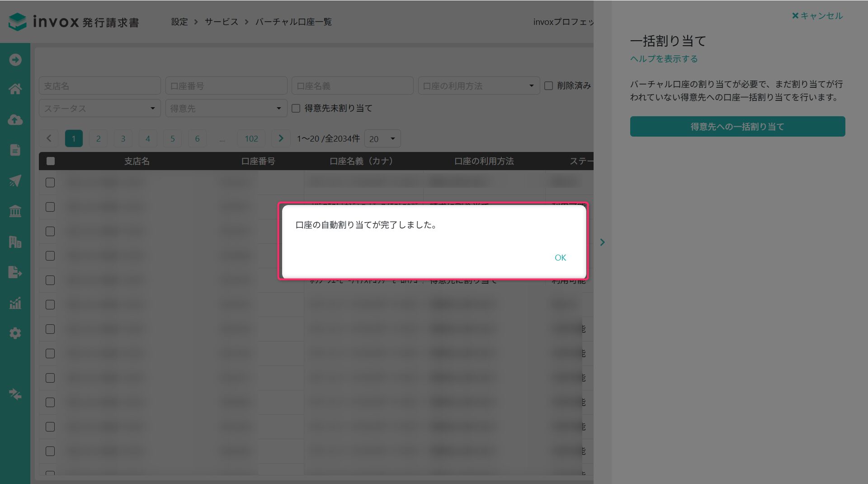Toggle the 削除済み checkbox
Viewport: 868px width, 484px height.
point(548,85)
